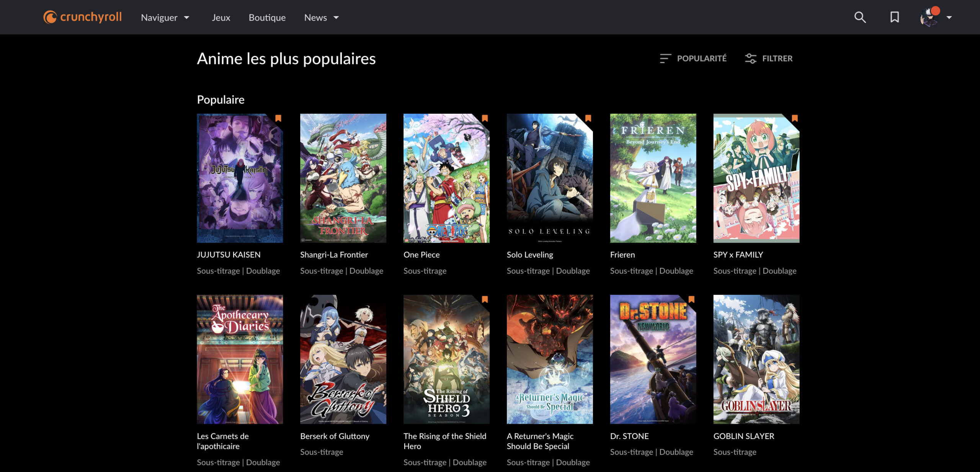Open the Berserk of Gluttony poster thumbnail
Viewport: 980px width, 472px height.
343,359
